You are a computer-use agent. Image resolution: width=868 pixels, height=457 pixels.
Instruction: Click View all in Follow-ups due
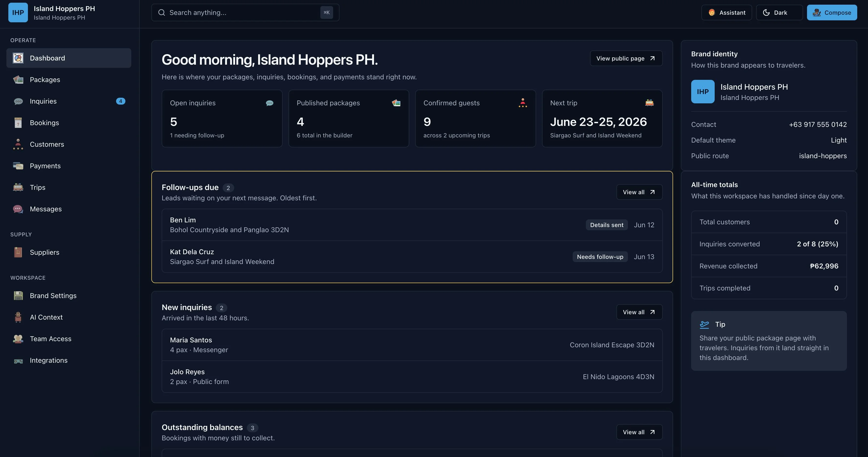click(639, 192)
